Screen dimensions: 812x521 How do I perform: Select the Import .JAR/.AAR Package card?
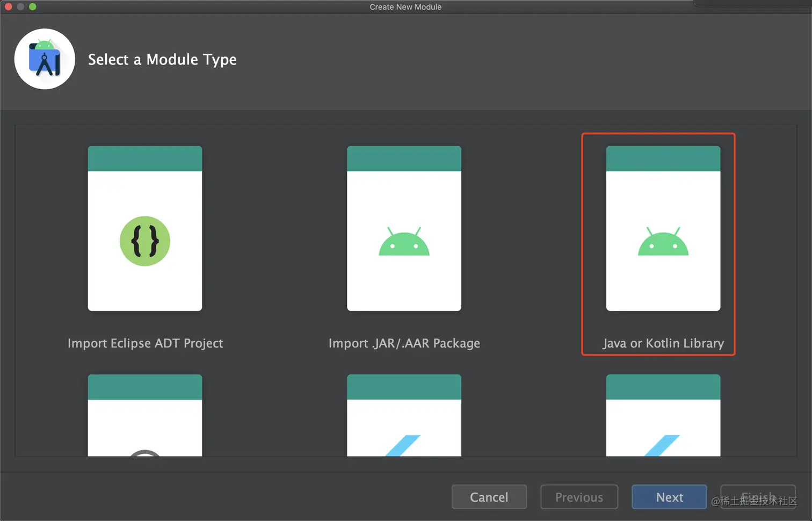404,228
